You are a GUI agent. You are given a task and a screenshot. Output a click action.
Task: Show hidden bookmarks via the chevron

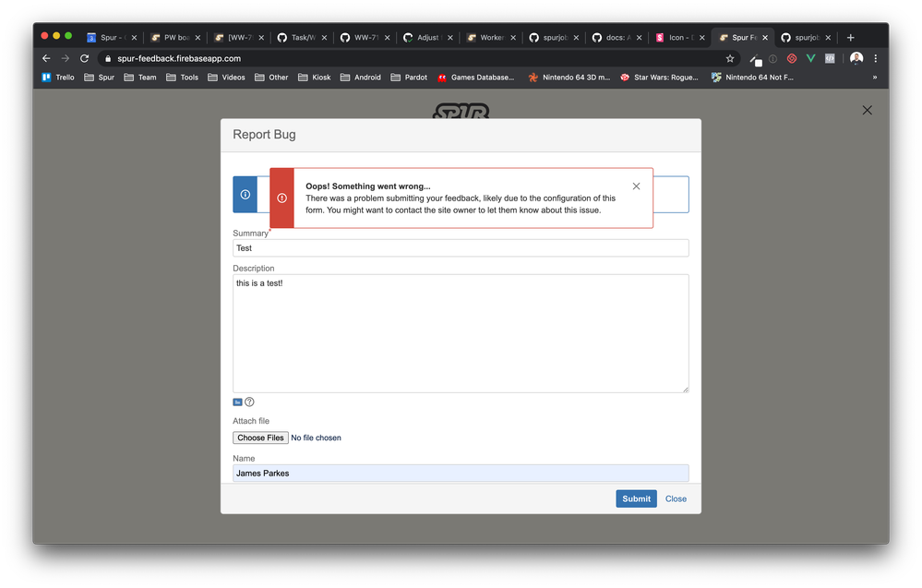click(x=874, y=78)
